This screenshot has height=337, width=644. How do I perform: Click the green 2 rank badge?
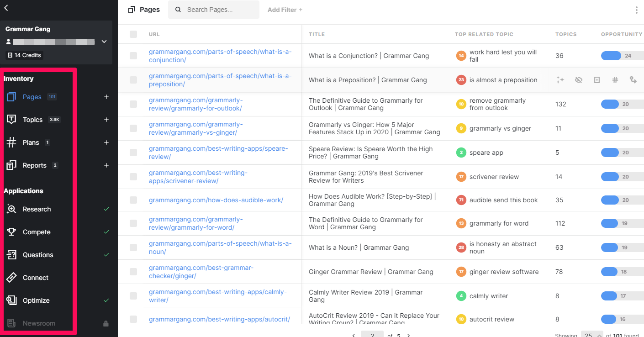(x=461, y=153)
